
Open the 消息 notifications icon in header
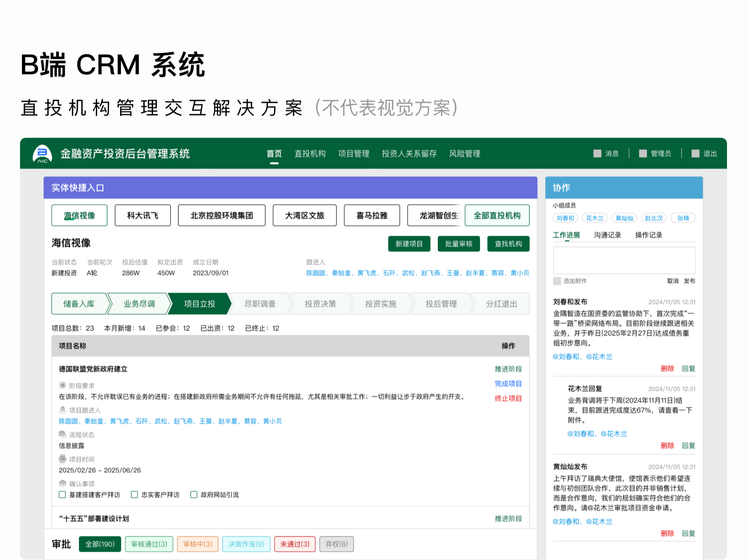pos(597,154)
